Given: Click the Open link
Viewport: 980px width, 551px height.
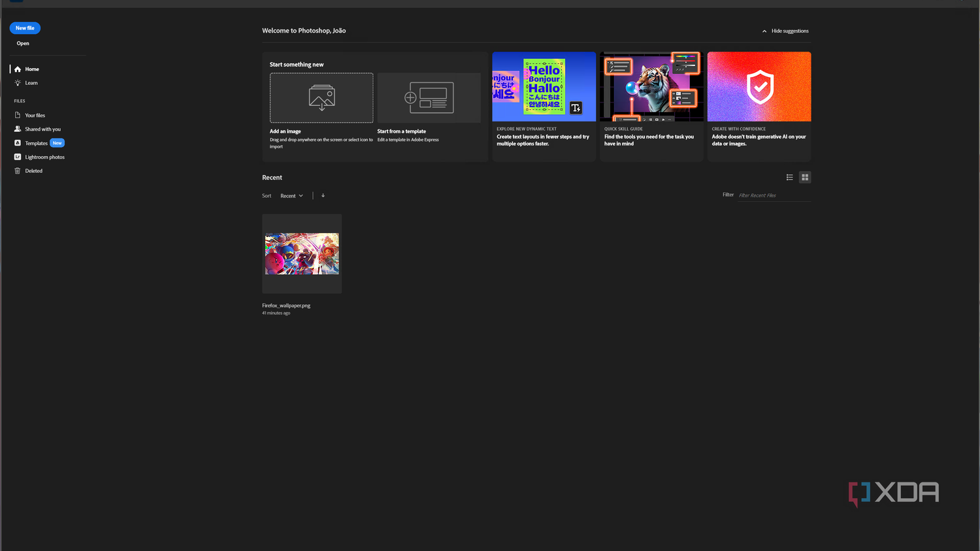Looking at the screenshot, I should pyautogui.click(x=23, y=43).
